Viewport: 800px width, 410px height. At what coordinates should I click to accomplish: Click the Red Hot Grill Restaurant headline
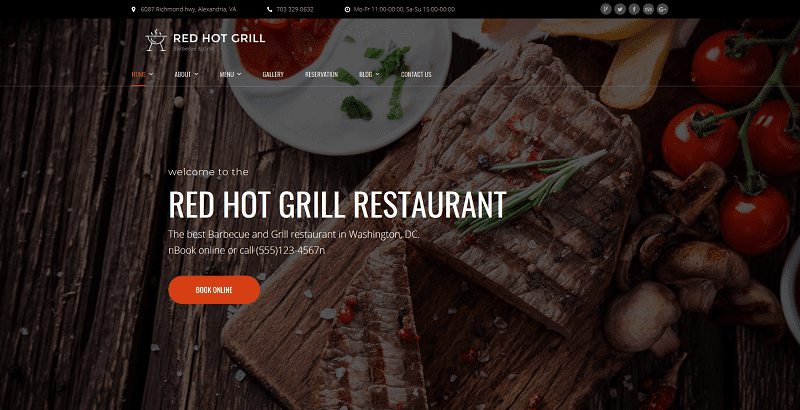pos(337,204)
